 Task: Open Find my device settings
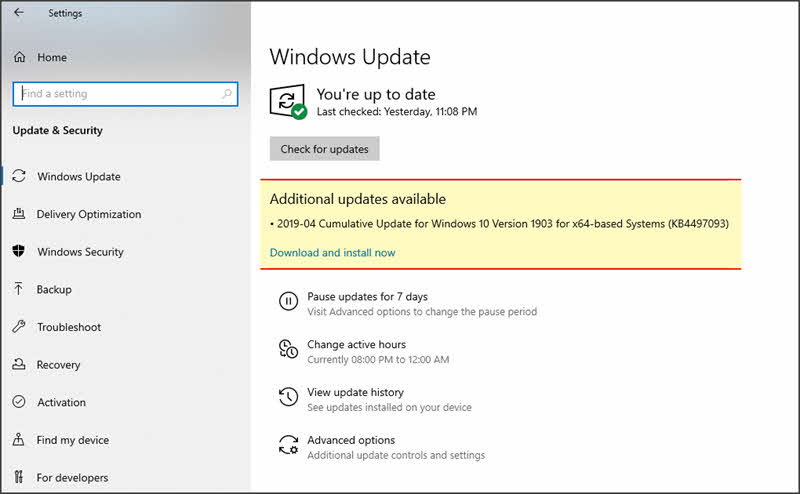pos(72,440)
